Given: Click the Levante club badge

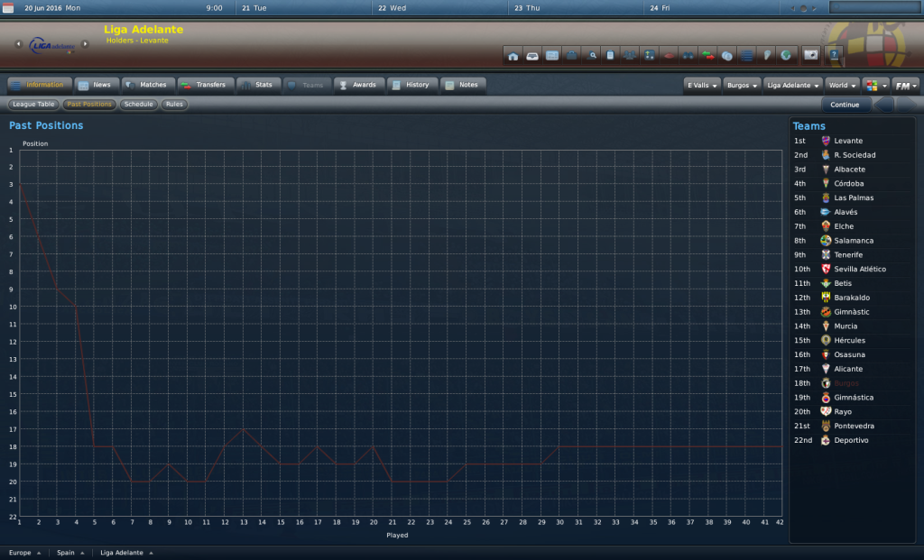Looking at the screenshot, I should click(x=826, y=141).
